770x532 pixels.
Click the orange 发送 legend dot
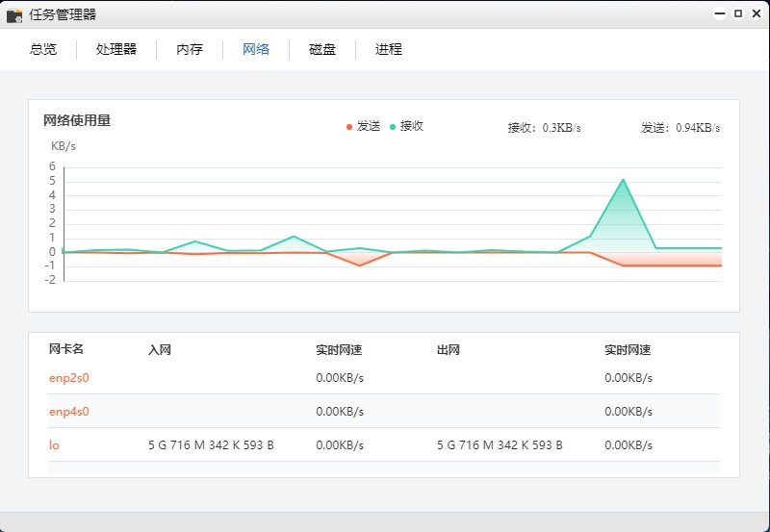coord(349,127)
